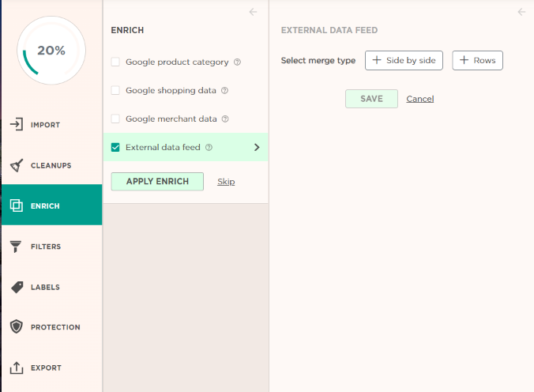Click the Filters funnel icon
Image resolution: width=534 pixels, height=392 pixels.
point(16,247)
